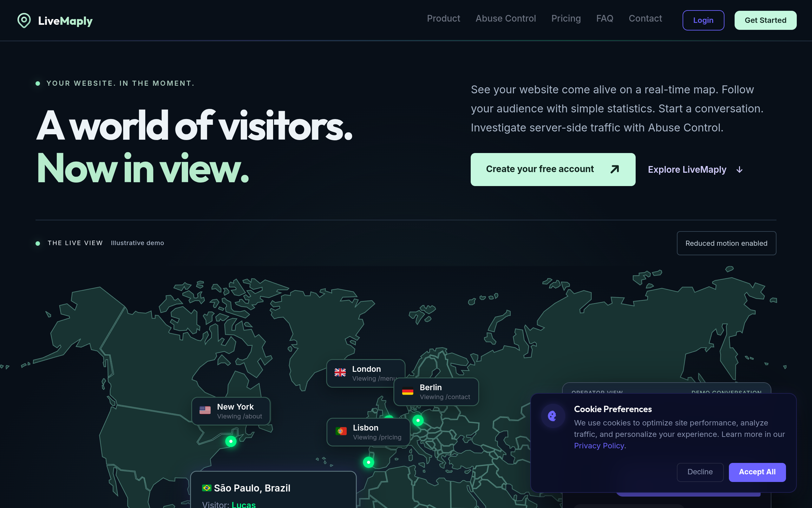Screen dimensions: 812x508
Task: Click THE LIVE VIEW section label
Action: pos(75,243)
